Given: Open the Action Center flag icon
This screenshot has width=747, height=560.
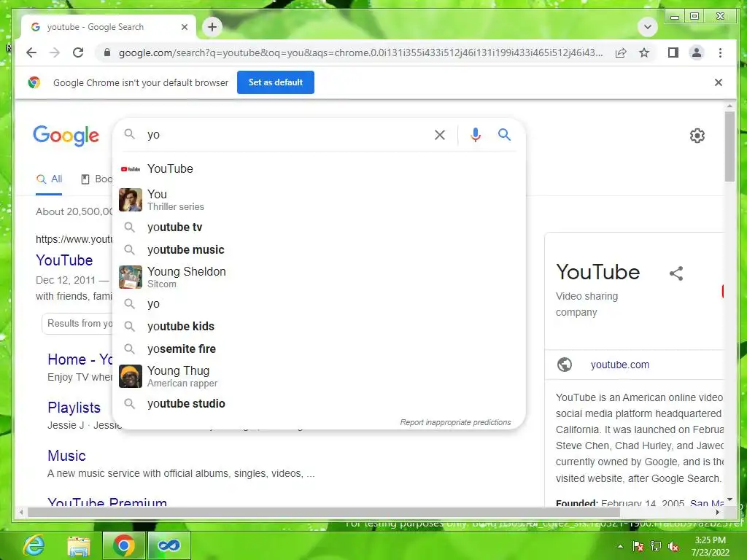Looking at the screenshot, I should coord(638,546).
